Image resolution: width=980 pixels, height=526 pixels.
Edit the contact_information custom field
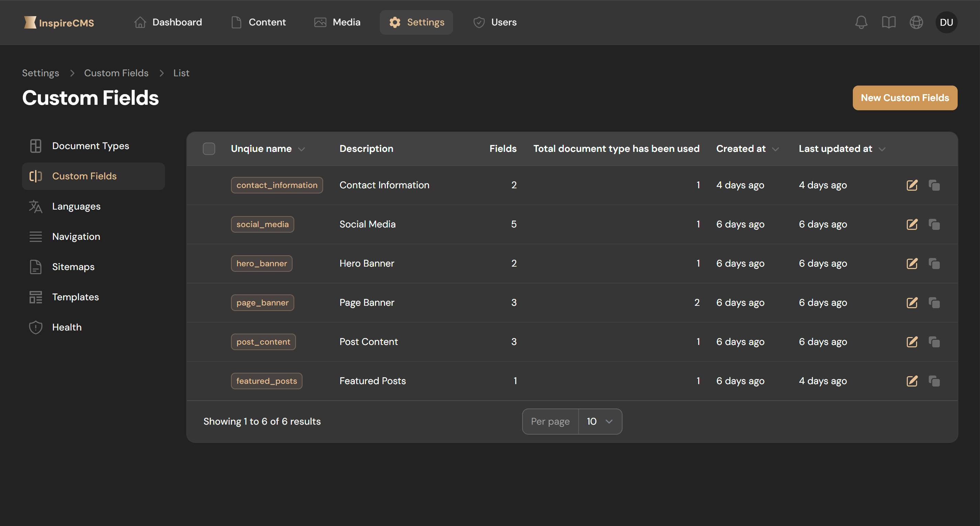point(912,185)
